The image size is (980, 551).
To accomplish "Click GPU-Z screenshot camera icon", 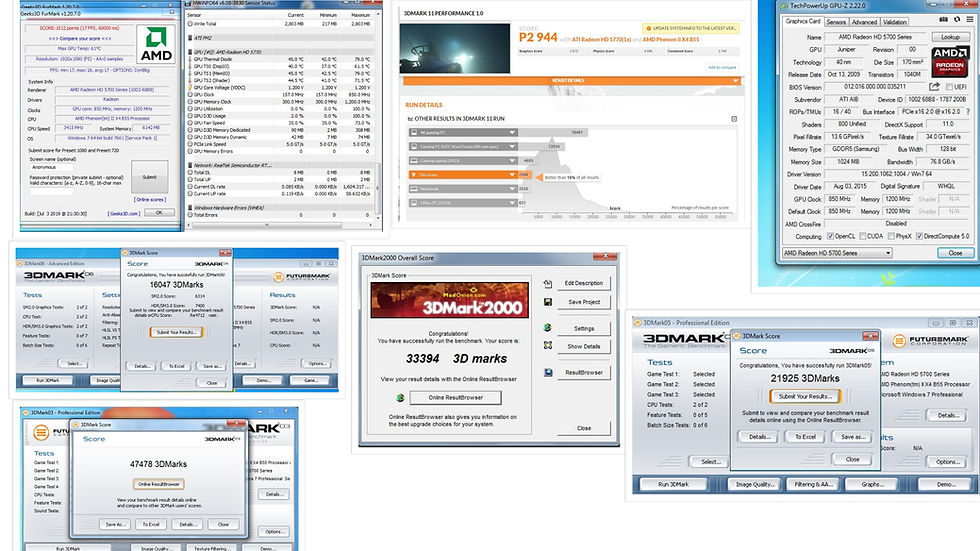I will click(944, 20).
